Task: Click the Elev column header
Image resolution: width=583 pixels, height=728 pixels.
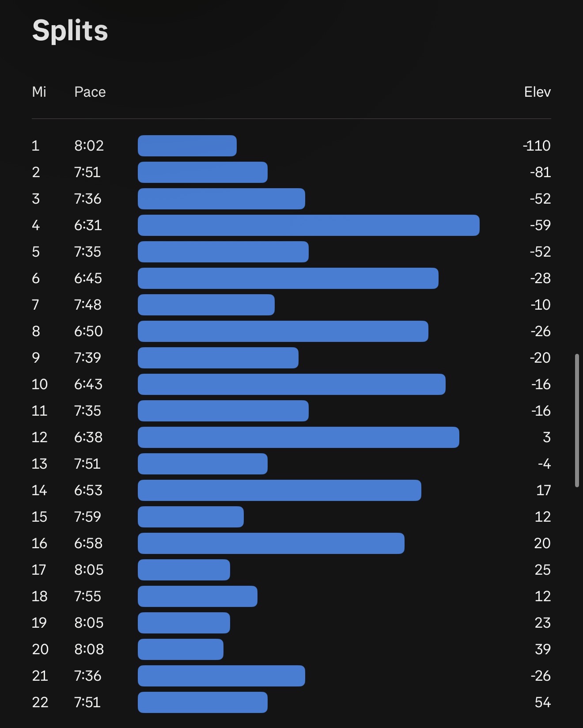Action: pyautogui.click(x=537, y=92)
